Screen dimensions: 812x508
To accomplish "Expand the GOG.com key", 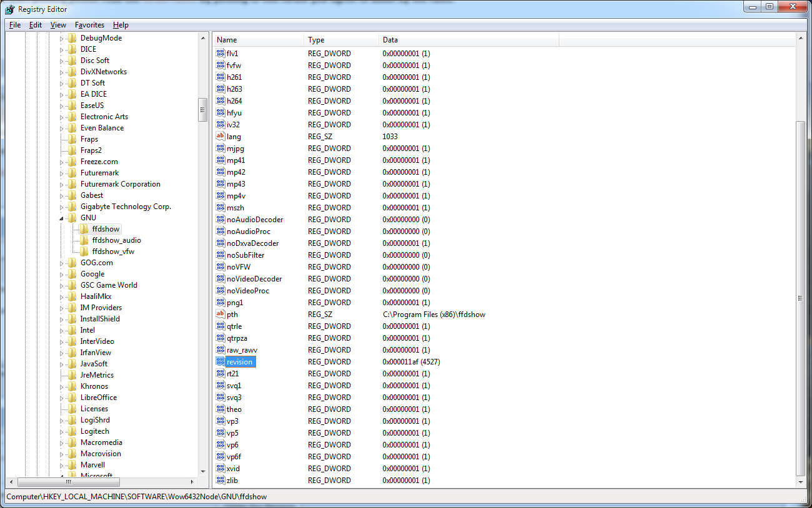I will pos(62,263).
